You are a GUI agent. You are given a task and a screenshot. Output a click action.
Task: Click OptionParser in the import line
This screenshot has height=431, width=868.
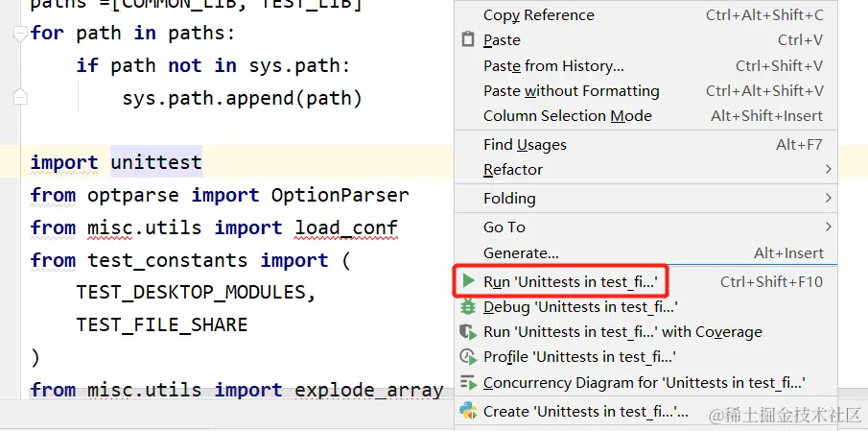(x=340, y=195)
